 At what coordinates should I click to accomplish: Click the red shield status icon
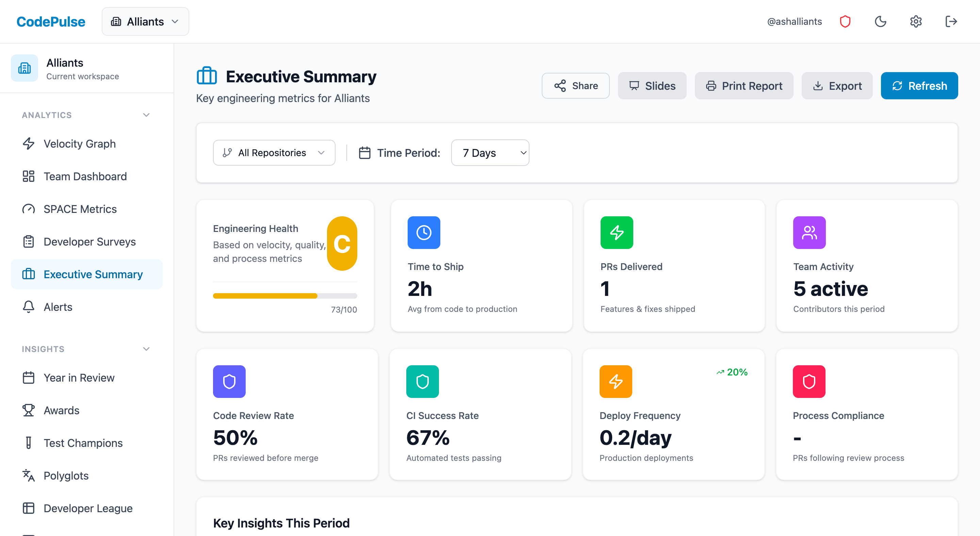tap(845, 21)
